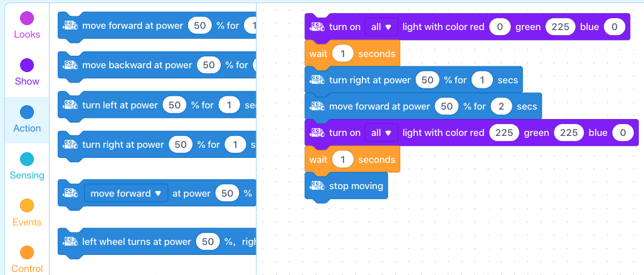Expand the 'all' dropdown in second light block
Image resolution: width=644 pixels, height=275 pixels.
tap(381, 133)
